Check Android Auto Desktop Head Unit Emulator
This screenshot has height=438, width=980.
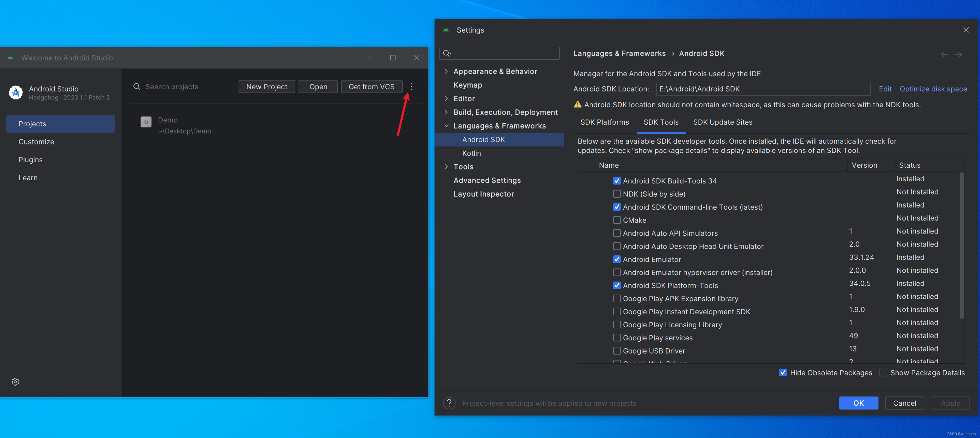coord(617,246)
